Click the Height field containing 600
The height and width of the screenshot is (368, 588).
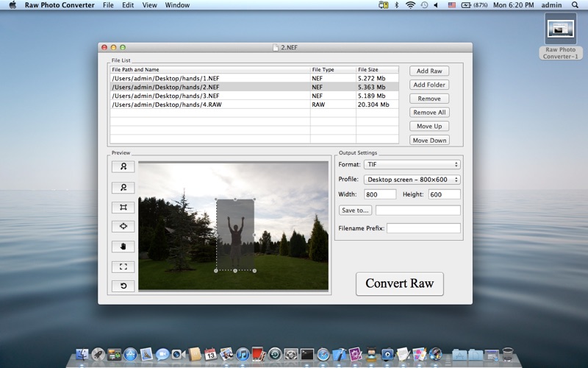pos(445,194)
